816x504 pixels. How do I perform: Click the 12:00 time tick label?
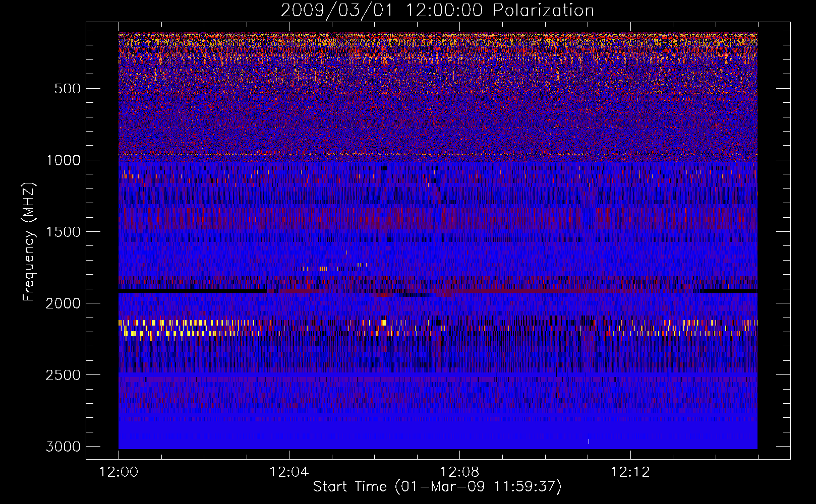coord(119,472)
